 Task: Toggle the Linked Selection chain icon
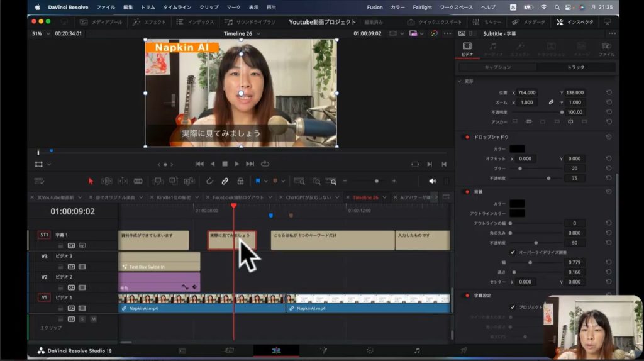(225, 181)
